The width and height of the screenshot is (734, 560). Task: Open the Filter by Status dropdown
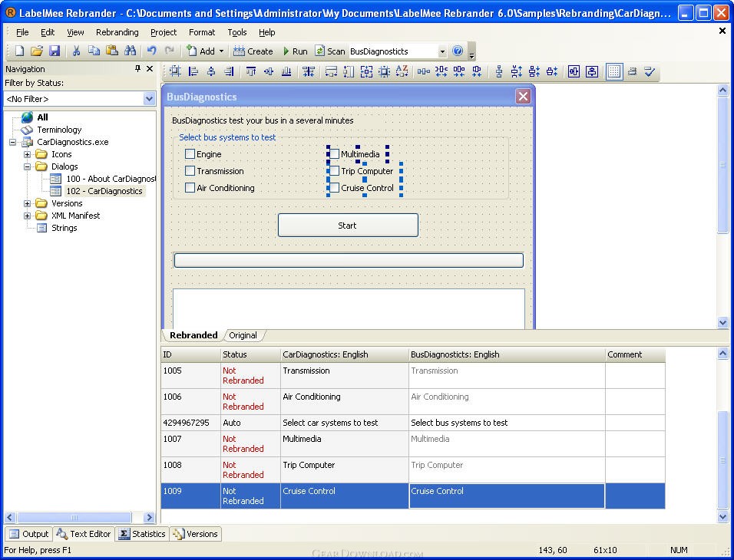(x=149, y=99)
